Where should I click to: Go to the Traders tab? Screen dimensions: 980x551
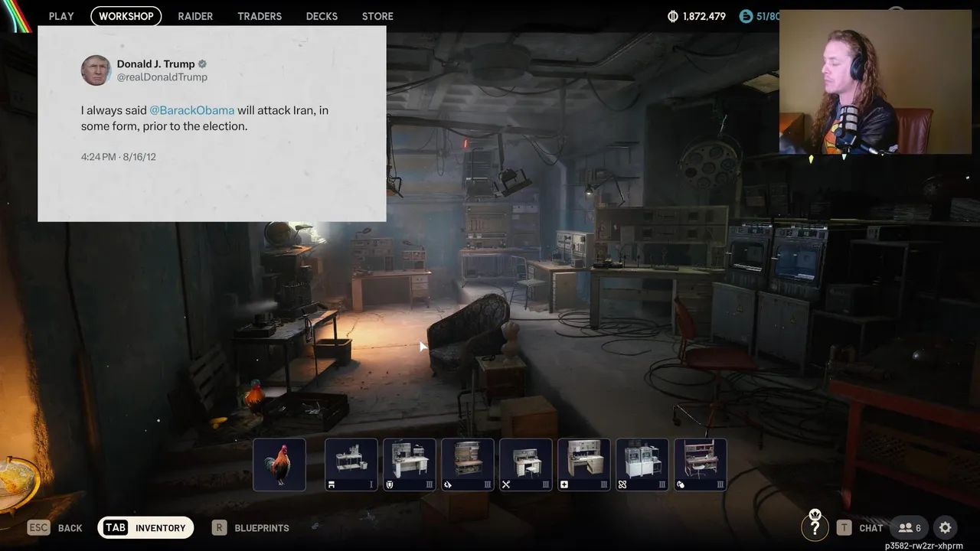pyautogui.click(x=260, y=16)
